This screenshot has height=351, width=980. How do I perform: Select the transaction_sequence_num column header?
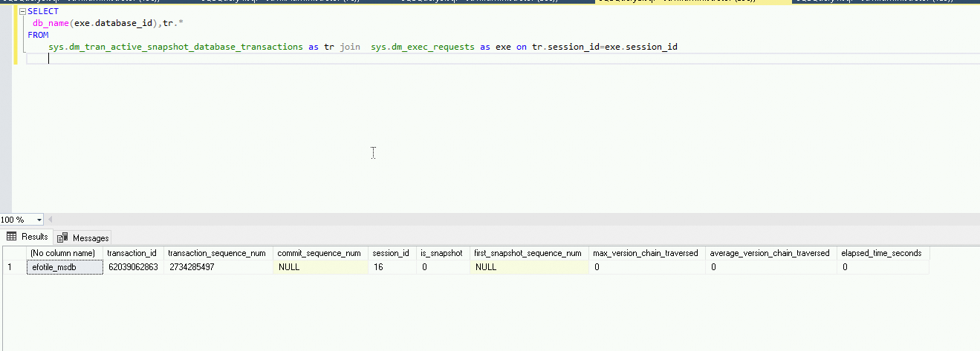click(x=218, y=253)
